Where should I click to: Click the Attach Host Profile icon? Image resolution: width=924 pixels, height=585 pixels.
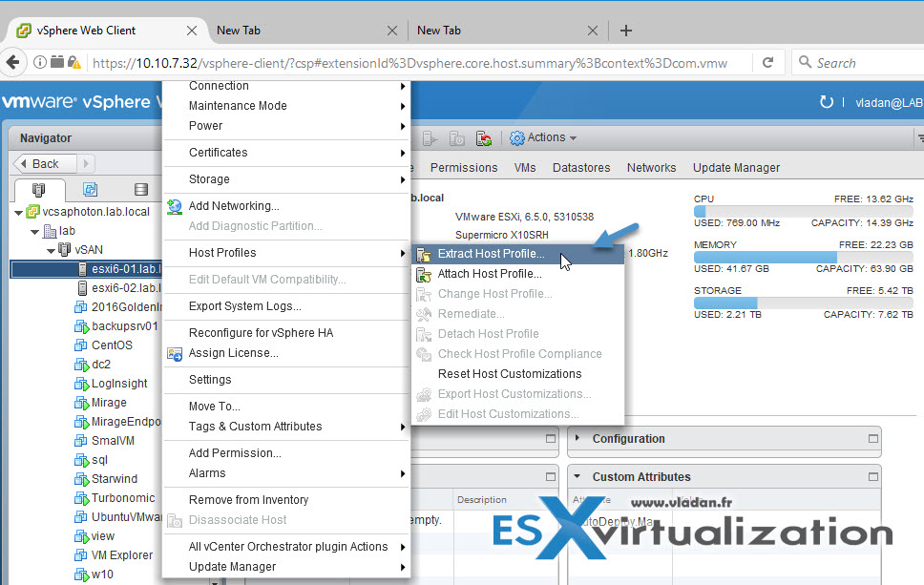tap(423, 275)
